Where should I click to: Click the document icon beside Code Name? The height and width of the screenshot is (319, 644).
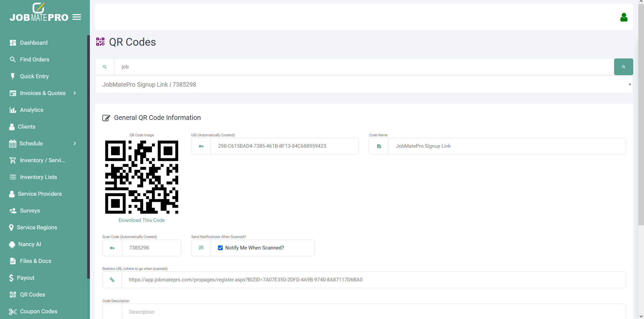(379, 146)
